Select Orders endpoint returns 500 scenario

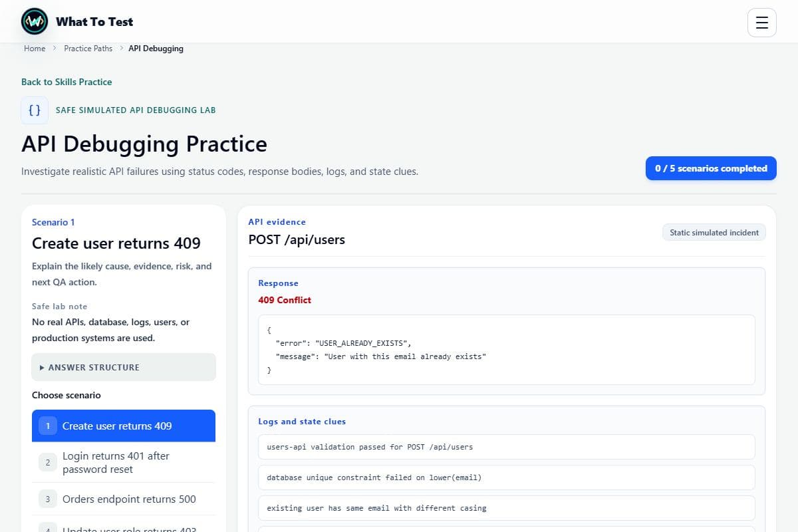(x=124, y=499)
